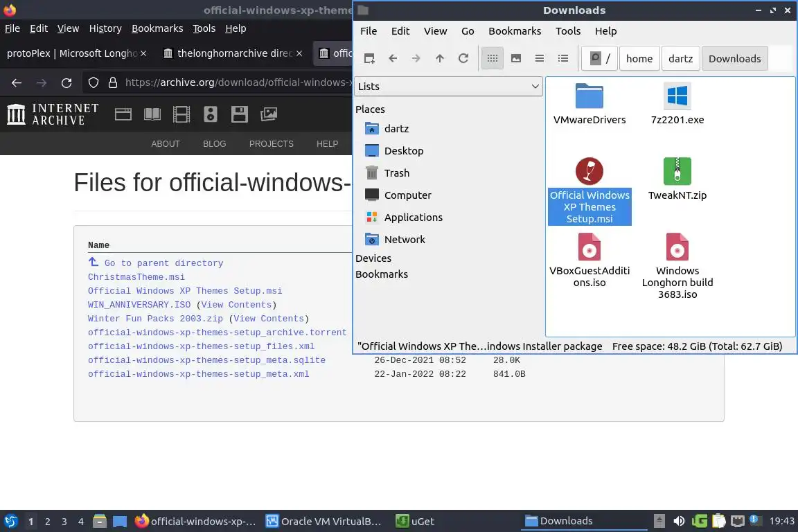Screen dimensions: 798x532
Task: Click Go to parent directory link
Action: [156, 263]
